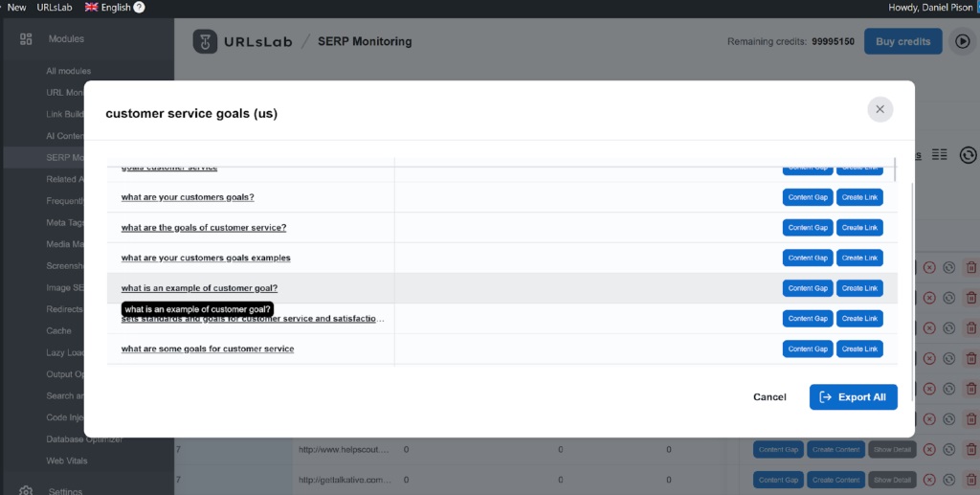Image resolution: width=980 pixels, height=495 pixels.
Task: Click Export All in the dialog
Action: (x=853, y=397)
